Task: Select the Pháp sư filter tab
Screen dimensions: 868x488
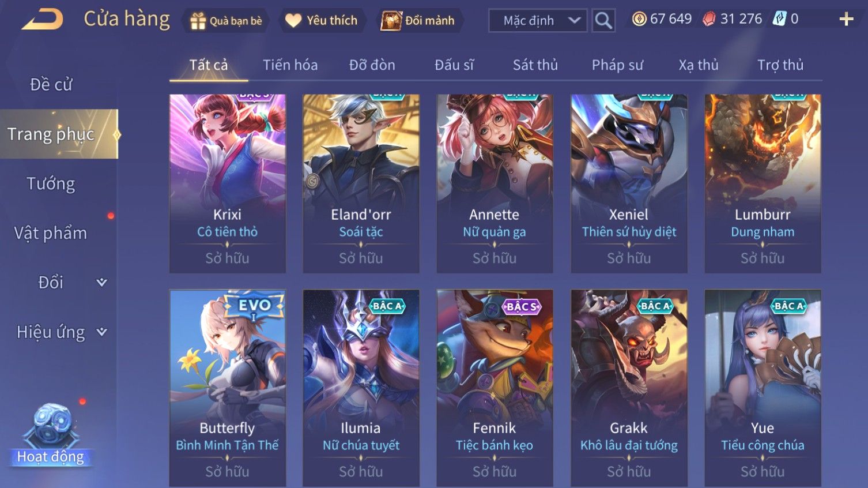Action: (617, 65)
